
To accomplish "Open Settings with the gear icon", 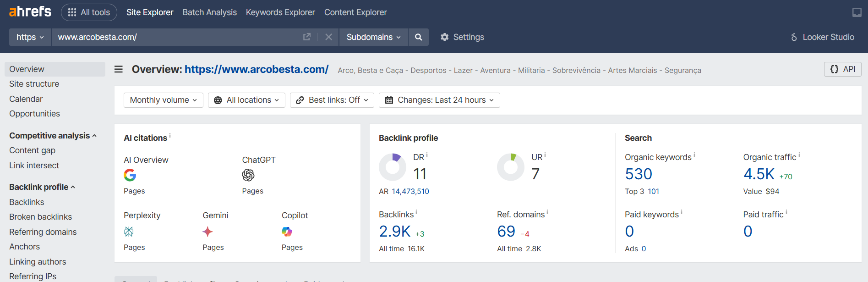I will pyautogui.click(x=462, y=37).
